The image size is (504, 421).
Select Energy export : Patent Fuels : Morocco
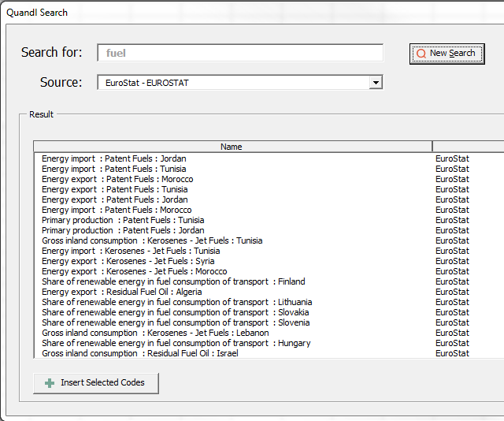117,179
